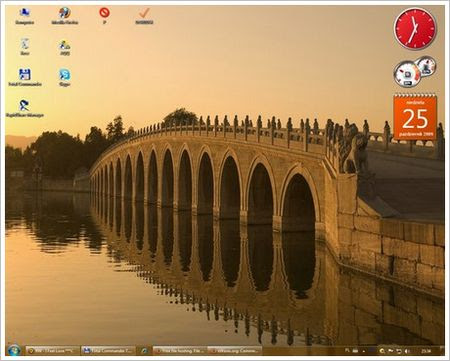The width and height of the screenshot is (450, 361).
Task: Open the orange calendar gadget showing 25
Action: [x=415, y=117]
